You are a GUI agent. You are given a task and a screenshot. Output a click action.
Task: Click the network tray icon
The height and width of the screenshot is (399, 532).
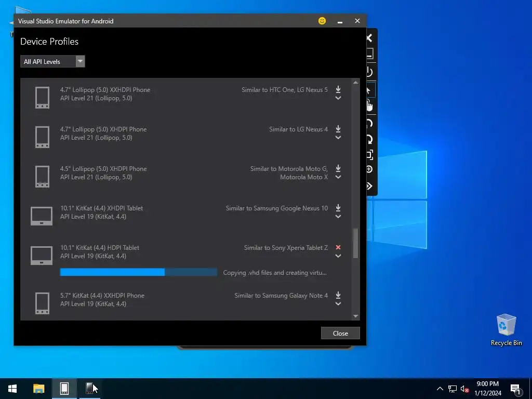click(x=453, y=389)
